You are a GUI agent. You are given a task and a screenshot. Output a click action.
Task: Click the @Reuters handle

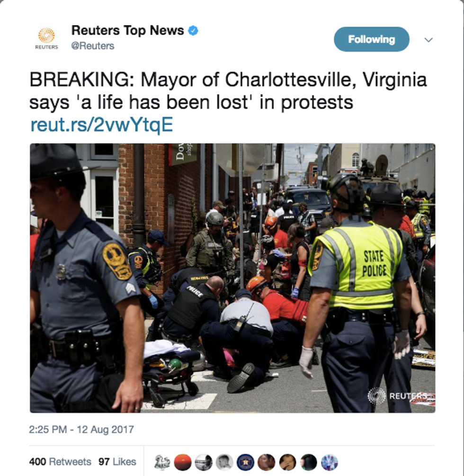coord(92,46)
